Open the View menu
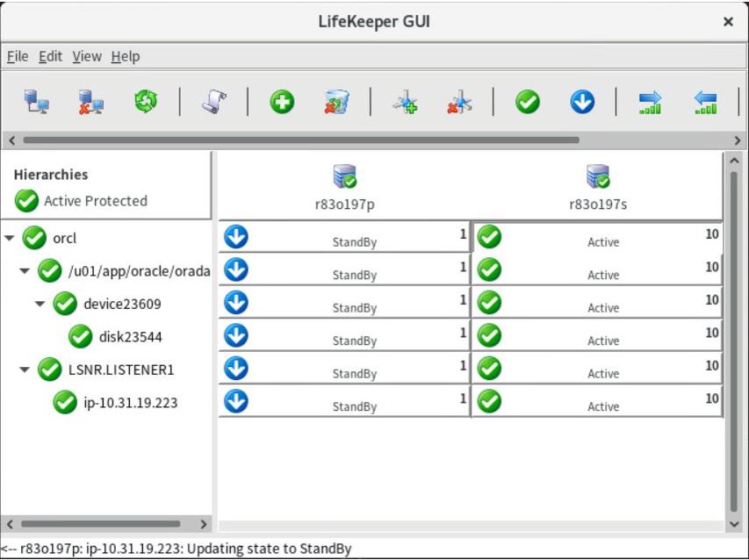This screenshot has width=749, height=560. [x=87, y=56]
